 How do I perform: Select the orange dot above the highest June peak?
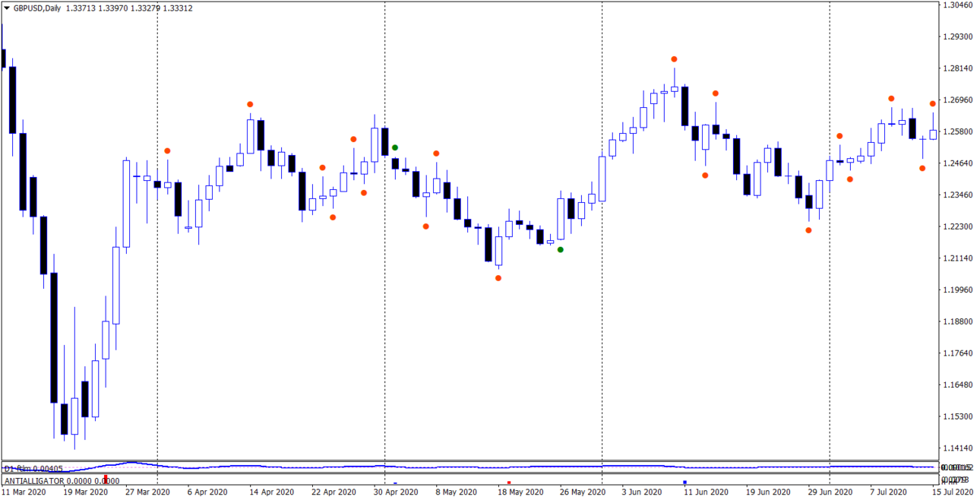tap(674, 59)
